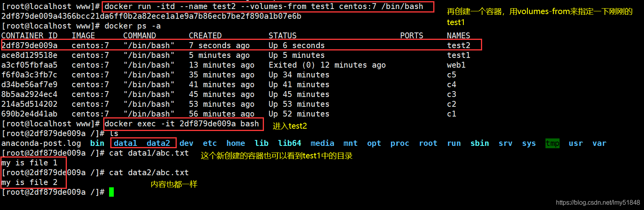This screenshot has width=644, height=210.
Task: Click container ID 2df879de009a in list
Action: [29, 45]
